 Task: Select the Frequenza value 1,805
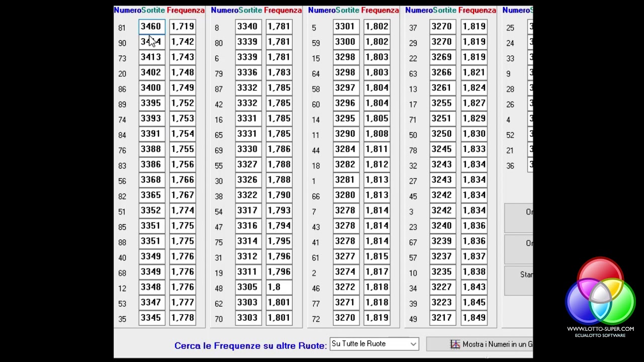[x=377, y=119]
